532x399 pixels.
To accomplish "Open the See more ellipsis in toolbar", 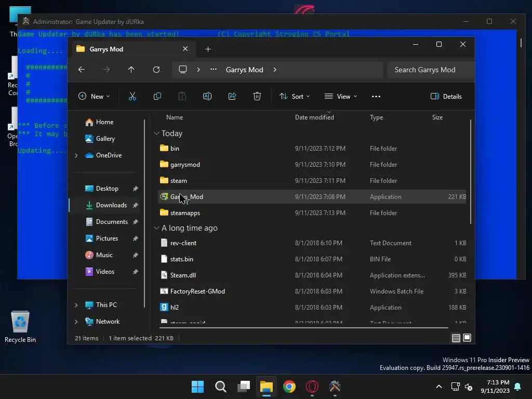I will [376, 96].
